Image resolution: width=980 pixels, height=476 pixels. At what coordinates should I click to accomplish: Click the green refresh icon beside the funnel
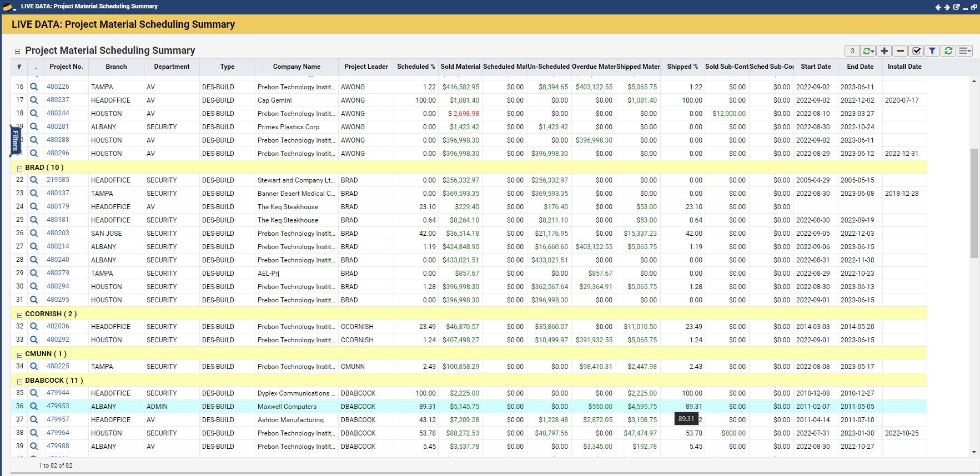(948, 51)
